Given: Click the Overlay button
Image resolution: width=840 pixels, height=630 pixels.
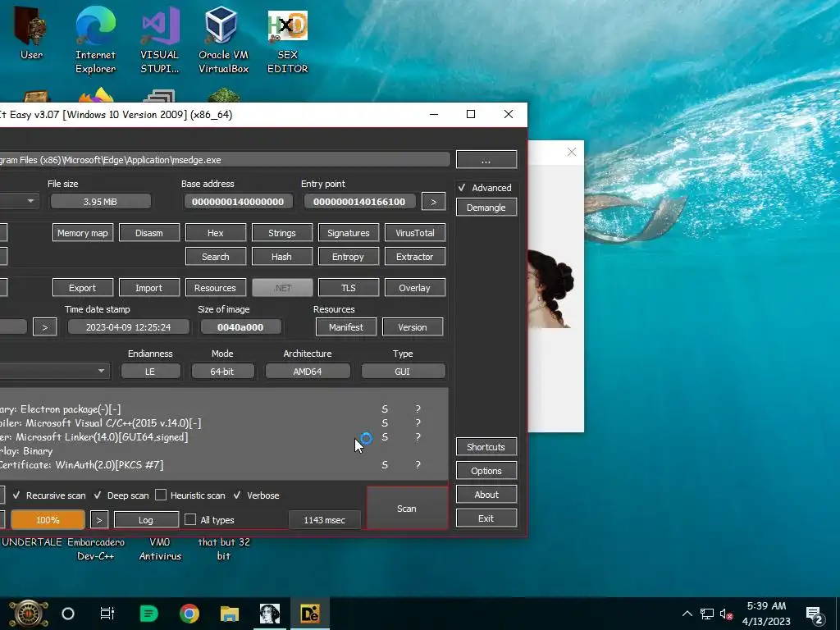Looking at the screenshot, I should (x=414, y=288).
